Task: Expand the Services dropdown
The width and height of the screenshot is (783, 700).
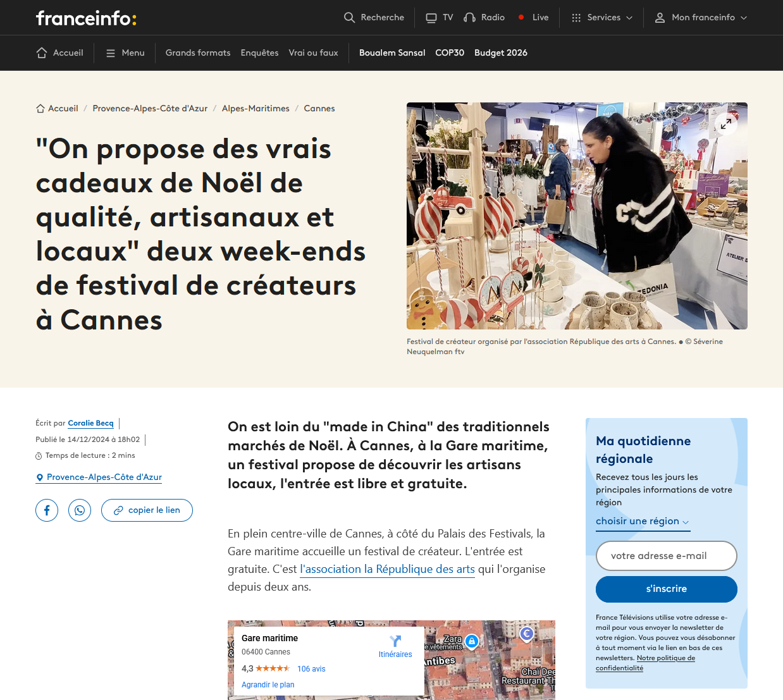Action: click(x=601, y=18)
